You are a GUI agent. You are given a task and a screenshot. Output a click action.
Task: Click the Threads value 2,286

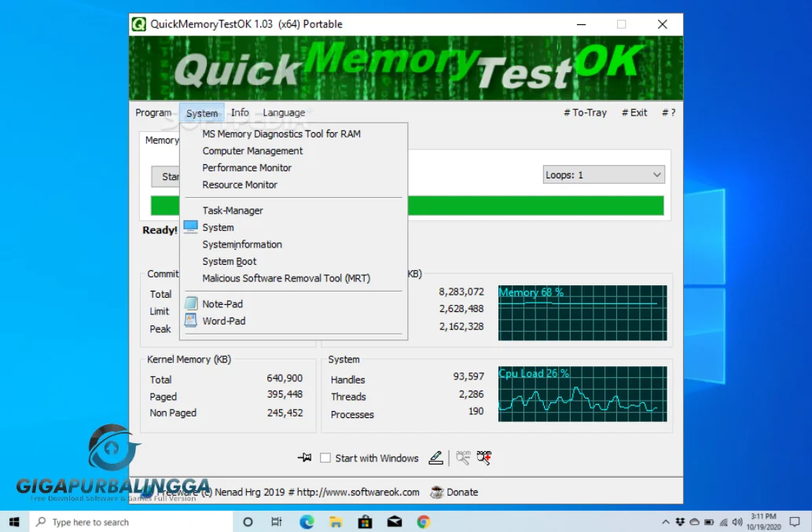pyautogui.click(x=472, y=394)
